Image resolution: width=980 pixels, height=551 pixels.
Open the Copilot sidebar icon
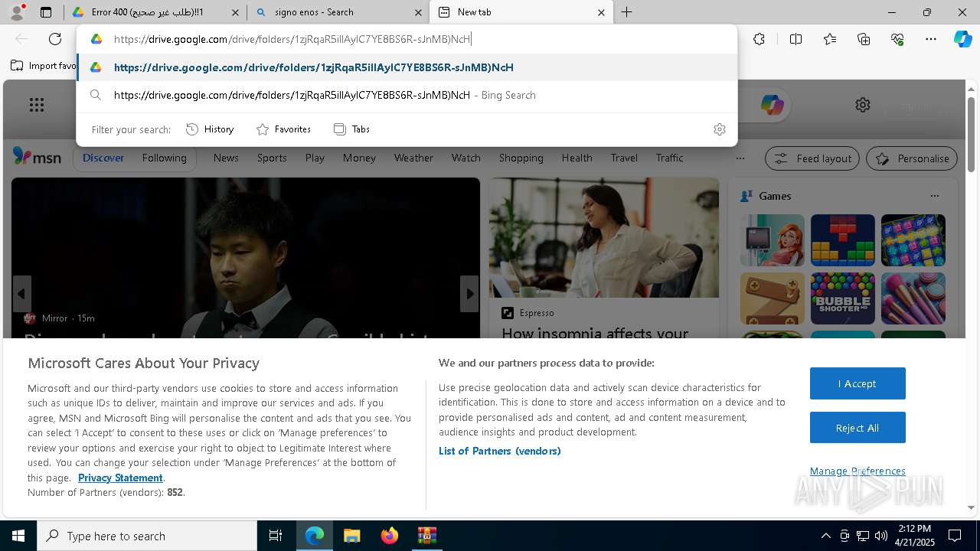pos(962,39)
